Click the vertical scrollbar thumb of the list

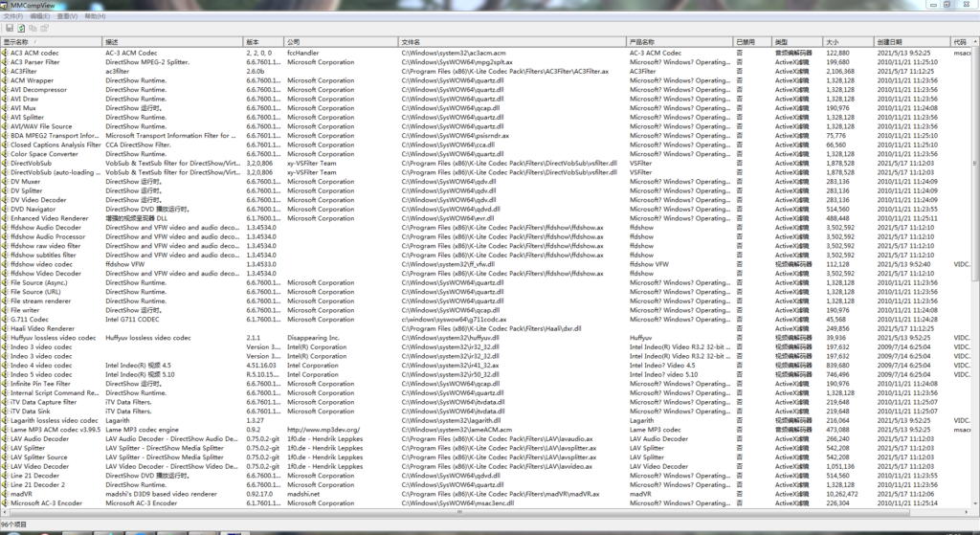coord(975,163)
